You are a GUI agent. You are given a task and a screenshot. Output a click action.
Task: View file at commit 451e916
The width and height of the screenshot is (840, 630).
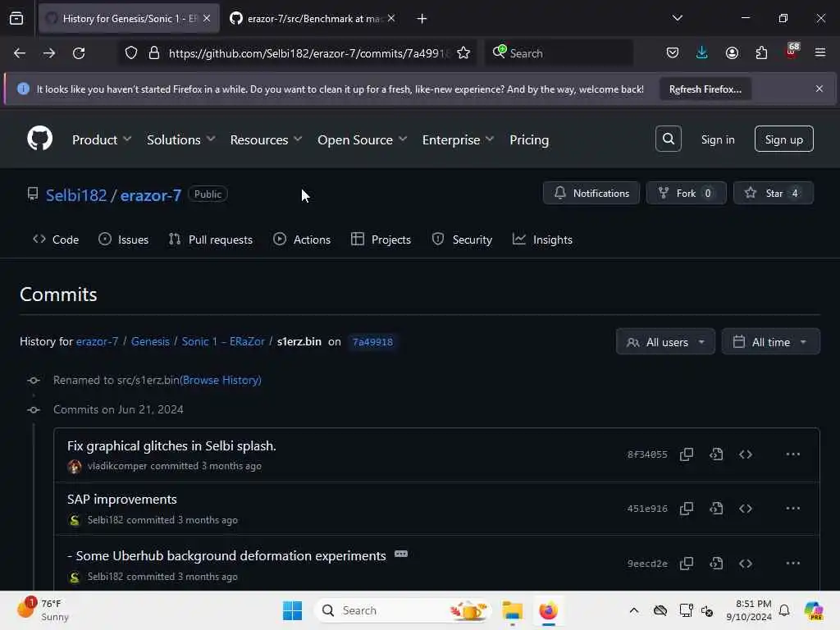click(716, 509)
